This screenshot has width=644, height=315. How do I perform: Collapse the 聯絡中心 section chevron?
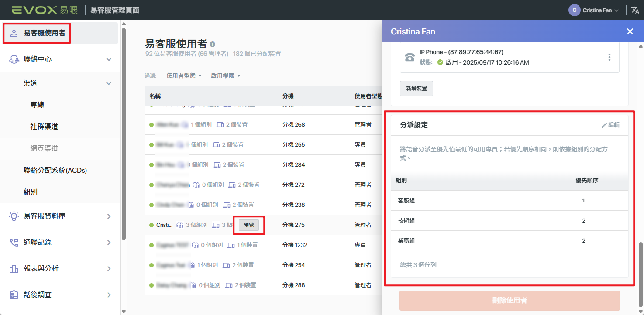[x=109, y=59]
